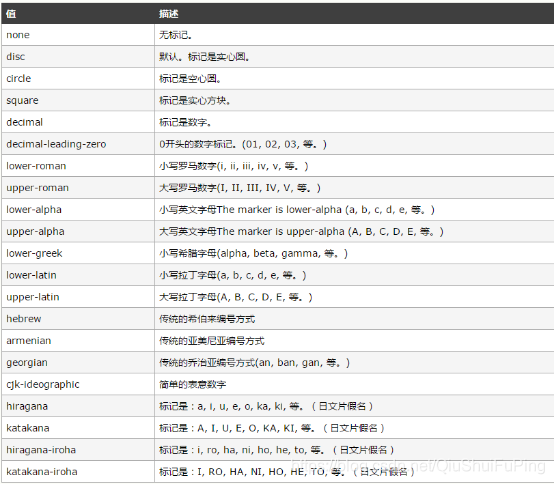The image size is (554, 484).
Task: Click 'The marker is upper-alpha' description
Action: pos(301,232)
